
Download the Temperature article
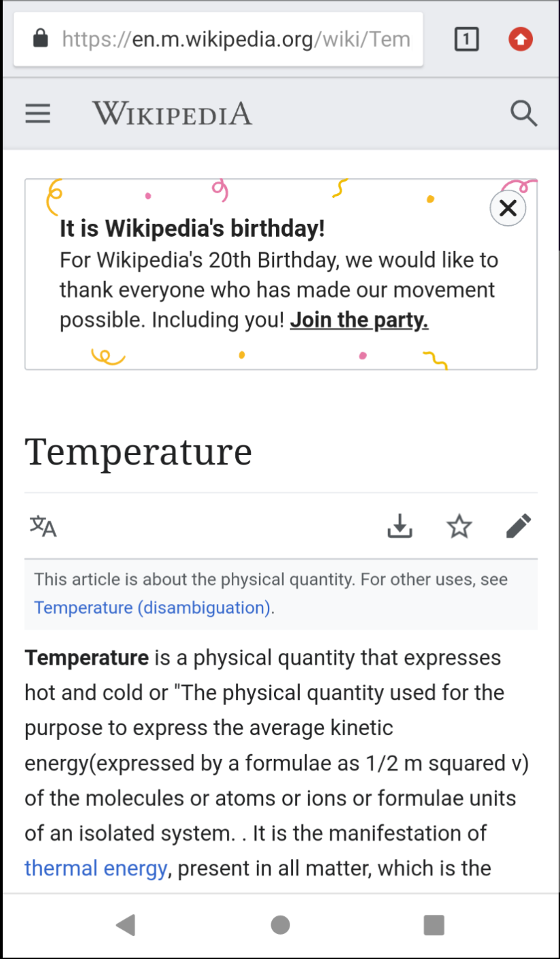(400, 526)
